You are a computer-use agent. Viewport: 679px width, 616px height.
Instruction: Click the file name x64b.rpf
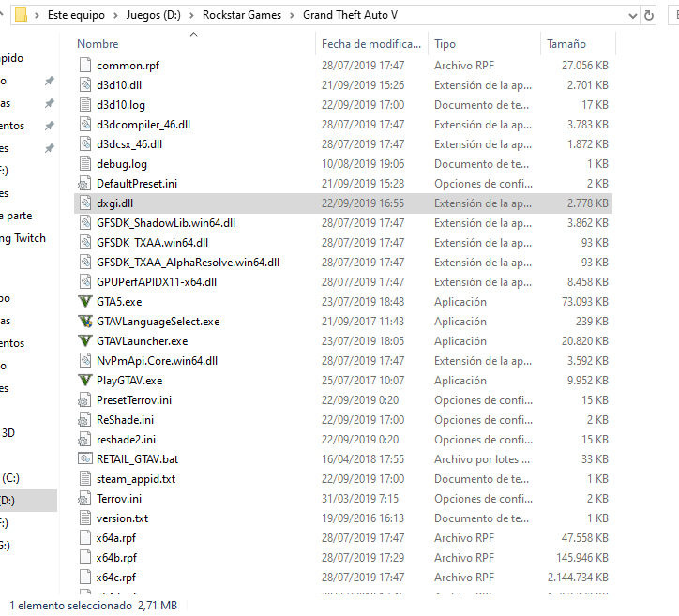pyautogui.click(x=116, y=558)
